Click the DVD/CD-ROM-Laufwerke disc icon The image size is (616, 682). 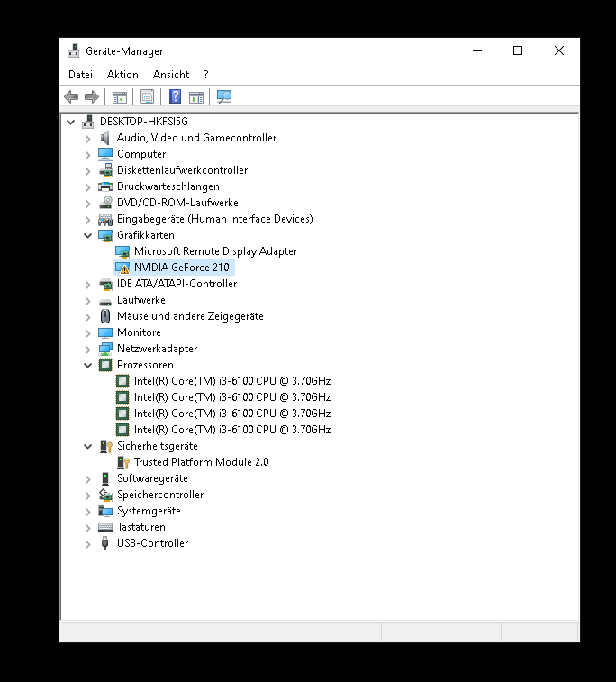point(105,203)
